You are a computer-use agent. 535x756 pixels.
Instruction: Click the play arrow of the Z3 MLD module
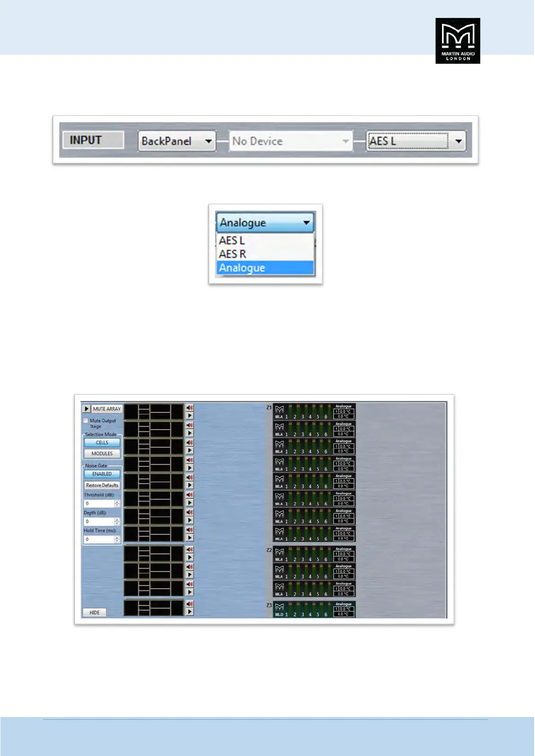click(x=190, y=612)
